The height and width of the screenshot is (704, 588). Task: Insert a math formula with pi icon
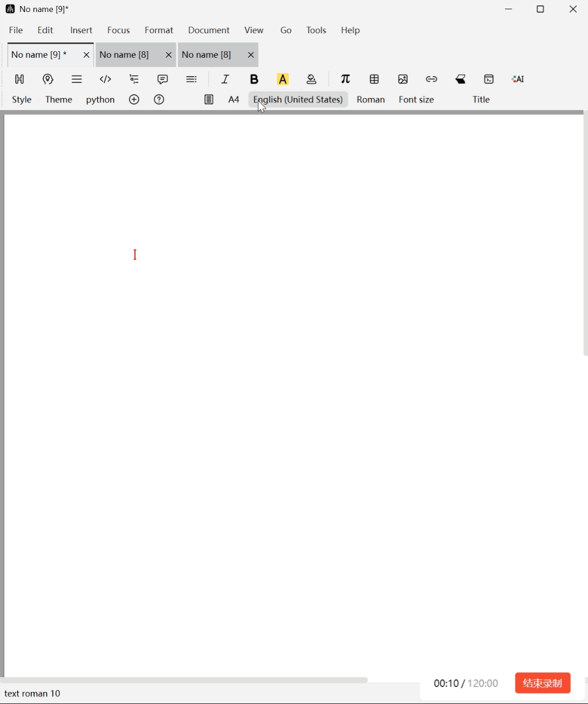pos(345,79)
